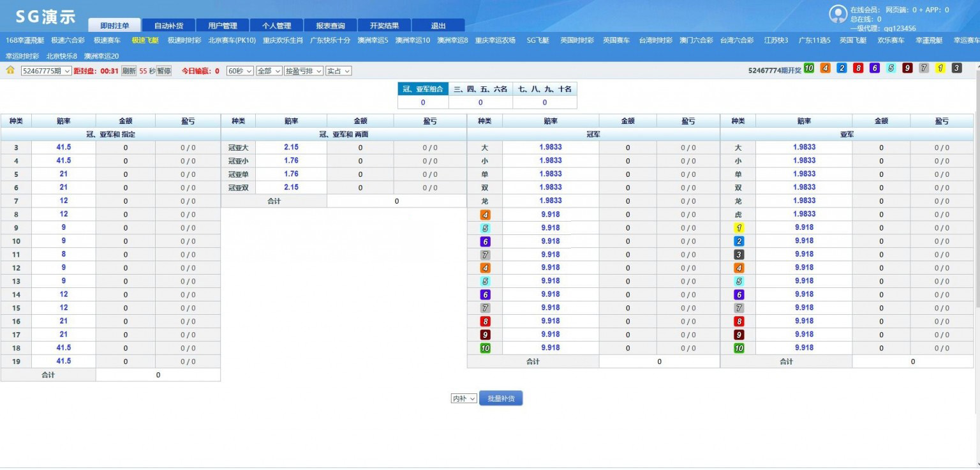Click yellow ball 1 in 亚军 column
Image resolution: width=980 pixels, height=470 pixels.
tap(739, 228)
